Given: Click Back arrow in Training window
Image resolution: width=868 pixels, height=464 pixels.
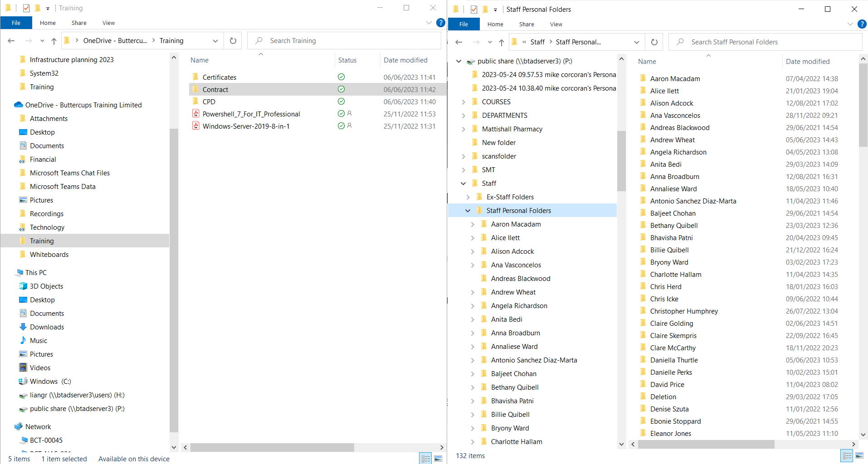Looking at the screenshot, I should tap(11, 41).
